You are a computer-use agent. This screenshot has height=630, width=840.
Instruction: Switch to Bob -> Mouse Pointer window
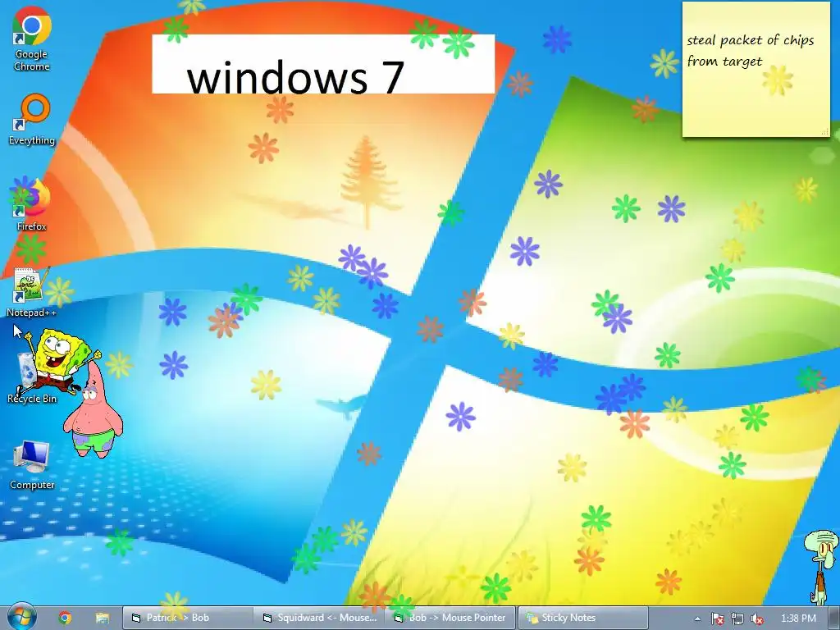(449, 618)
